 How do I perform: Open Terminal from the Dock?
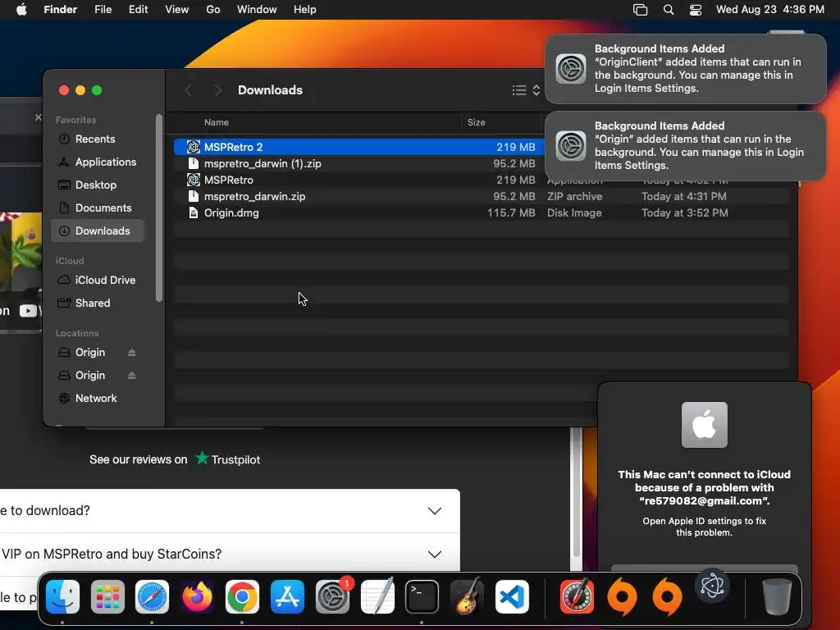422,596
